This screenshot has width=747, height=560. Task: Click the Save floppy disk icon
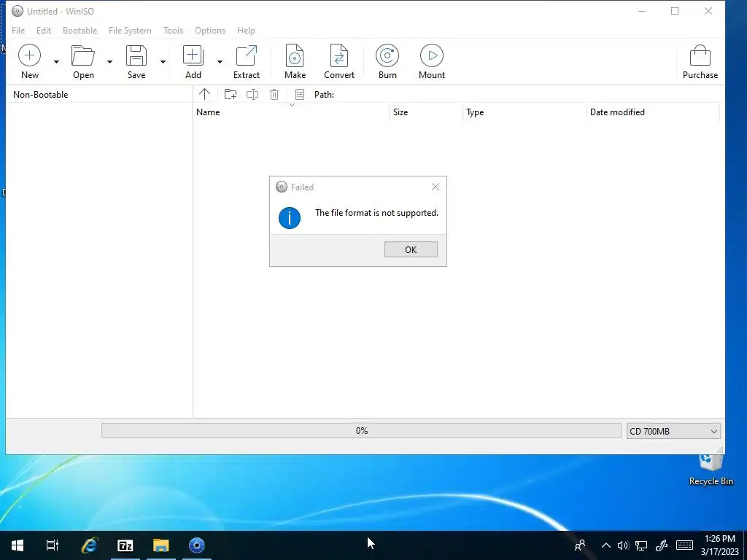click(x=136, y=55)
